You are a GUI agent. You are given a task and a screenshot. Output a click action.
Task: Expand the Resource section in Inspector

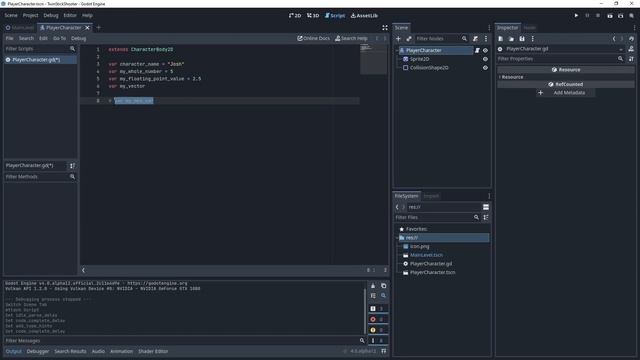coord(511,77)
